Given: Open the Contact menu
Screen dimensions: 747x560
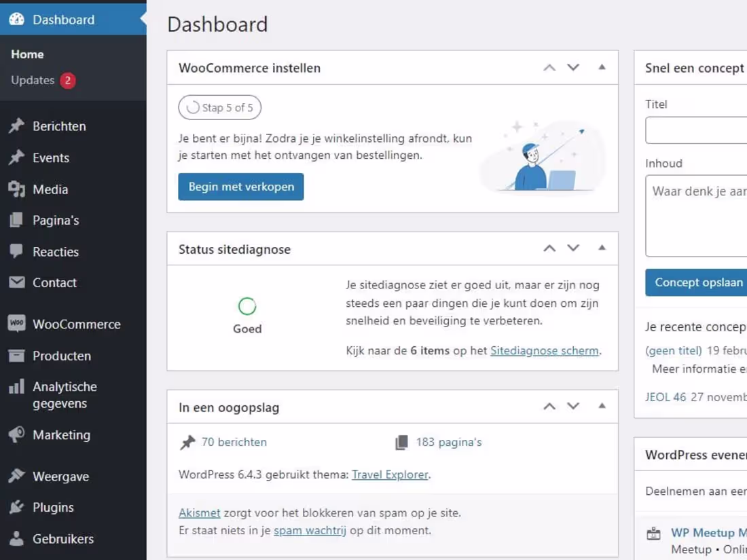Looking at the screenshot, I should 73,283.
